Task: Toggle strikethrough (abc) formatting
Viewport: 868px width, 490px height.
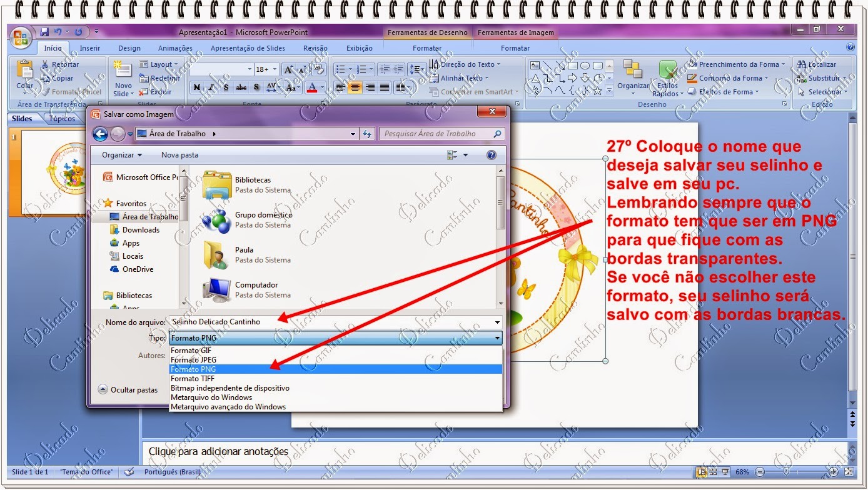Action: (241, 87)
